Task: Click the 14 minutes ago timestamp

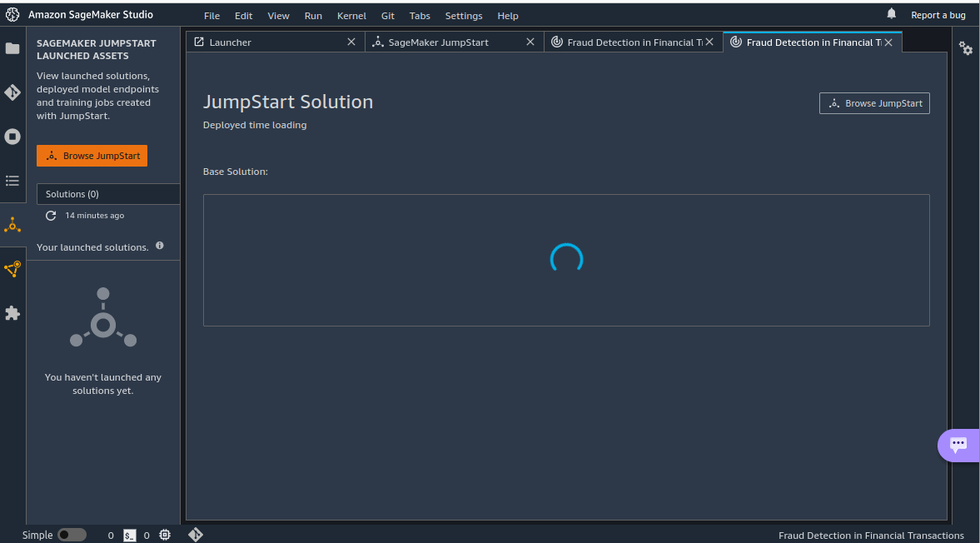Action: pyautogui.click(x=95, y=216)
